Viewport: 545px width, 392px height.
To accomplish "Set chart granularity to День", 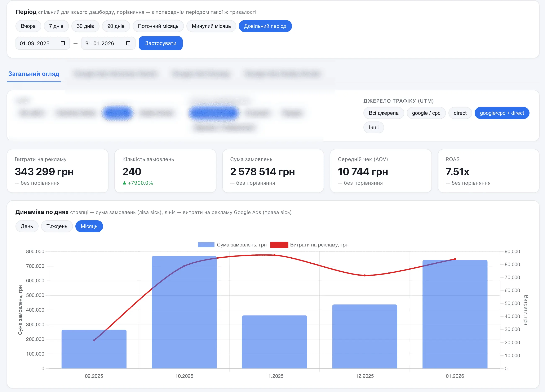I will click(27, 226).
